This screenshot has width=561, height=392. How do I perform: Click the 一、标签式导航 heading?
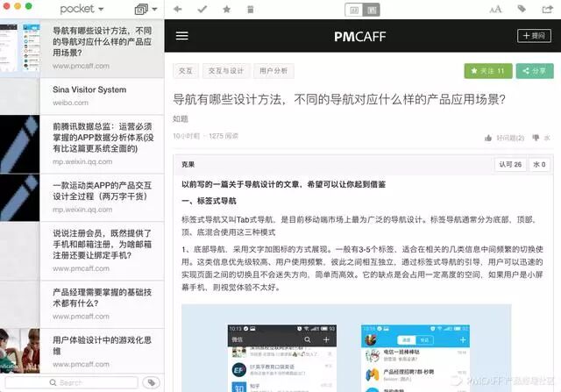(x=209, y=201)
